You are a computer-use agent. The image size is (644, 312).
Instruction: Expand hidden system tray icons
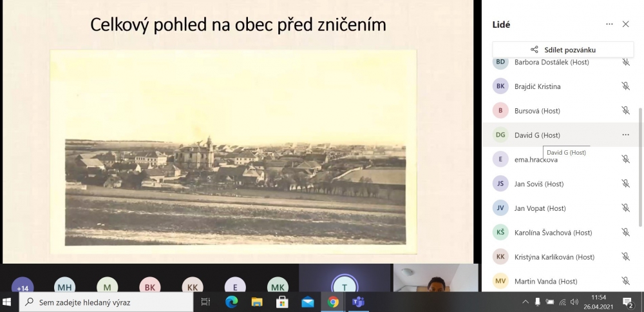(526, 302)
